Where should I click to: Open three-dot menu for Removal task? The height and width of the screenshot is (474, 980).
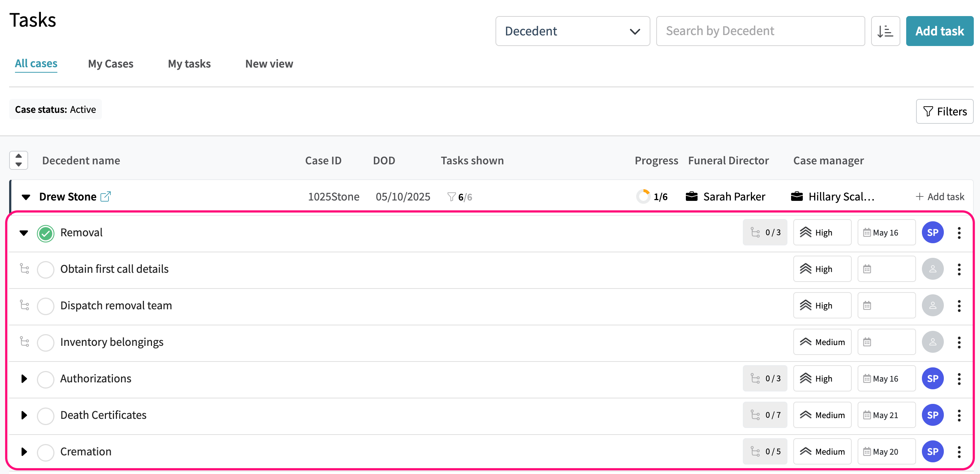click(959, 233)
